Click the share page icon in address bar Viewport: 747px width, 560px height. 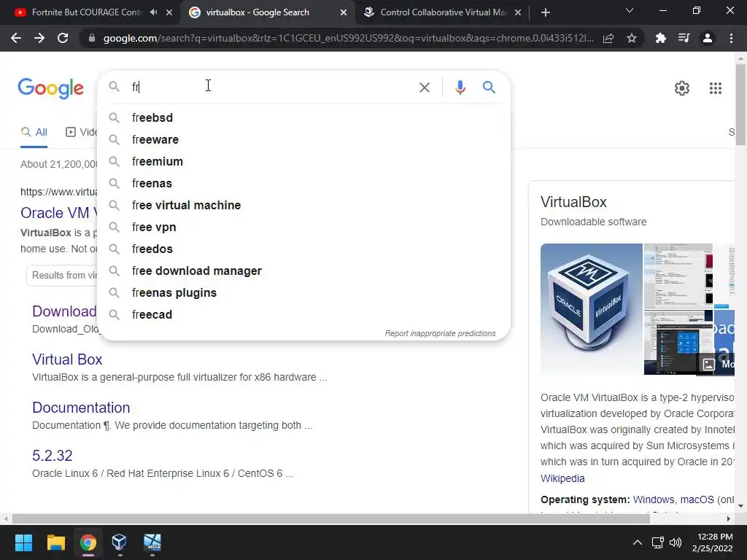click(x=608, y=39)
